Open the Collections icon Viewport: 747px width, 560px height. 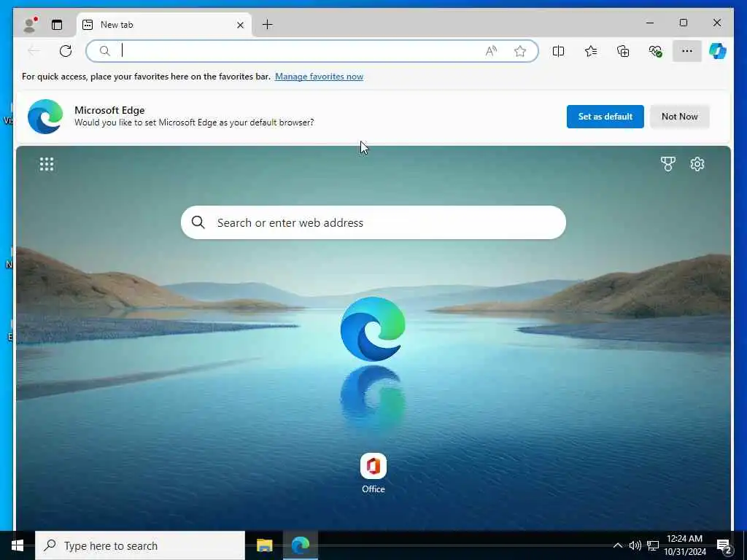coord(623,51)
